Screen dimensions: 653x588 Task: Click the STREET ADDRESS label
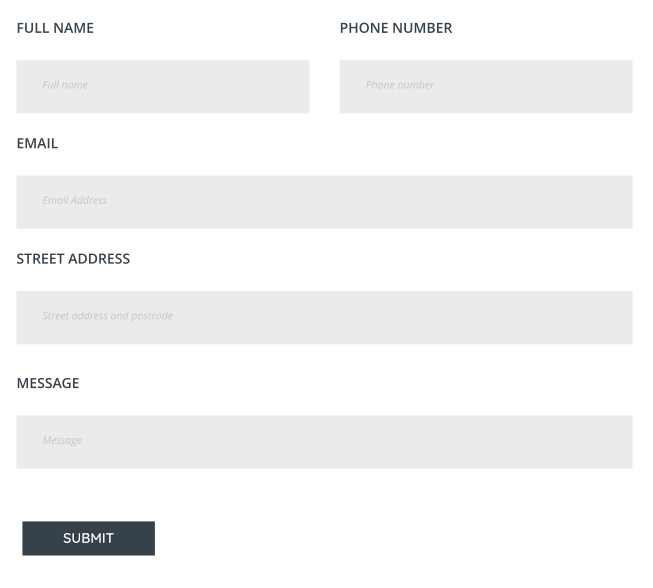[73, 258]
